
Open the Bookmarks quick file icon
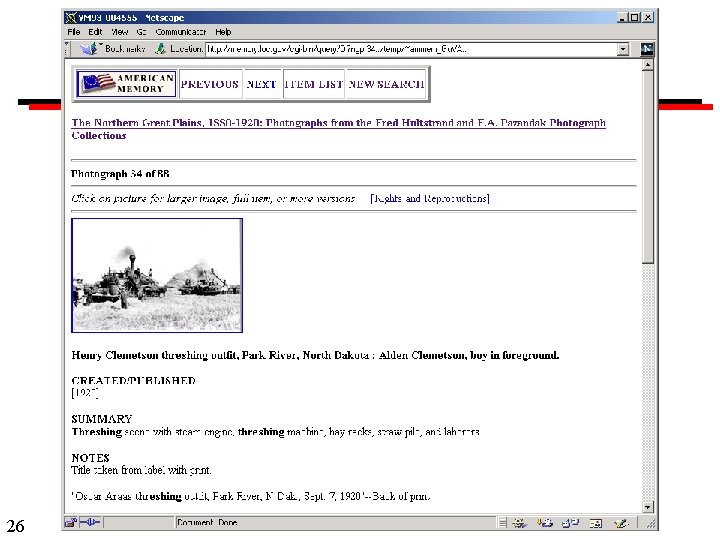[x=89, y=48]
